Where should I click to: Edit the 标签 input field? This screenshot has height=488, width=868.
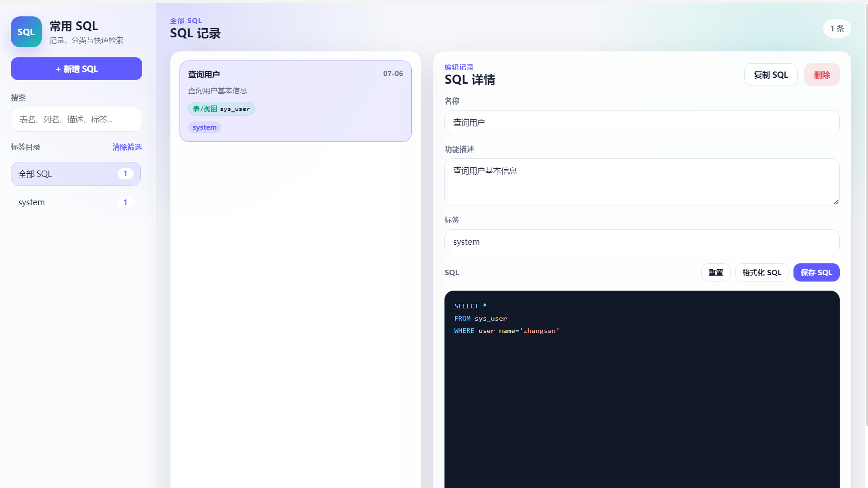click(642, 241)
